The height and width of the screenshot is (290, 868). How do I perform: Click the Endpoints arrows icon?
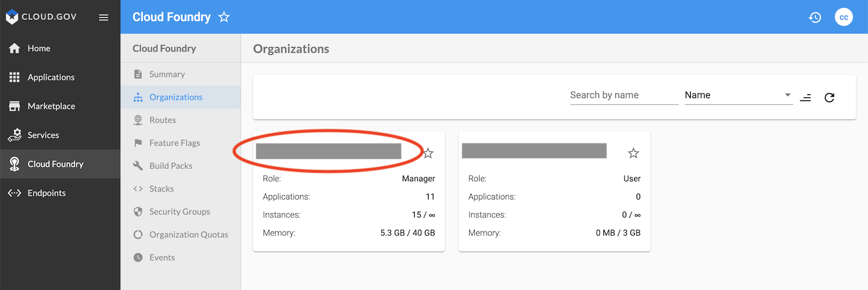tap(14, 193)
